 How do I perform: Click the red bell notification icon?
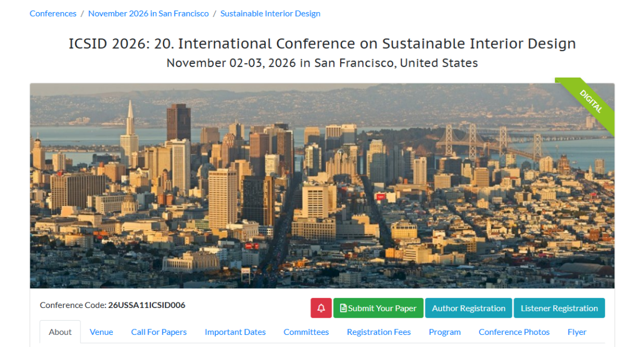(321, 308)
